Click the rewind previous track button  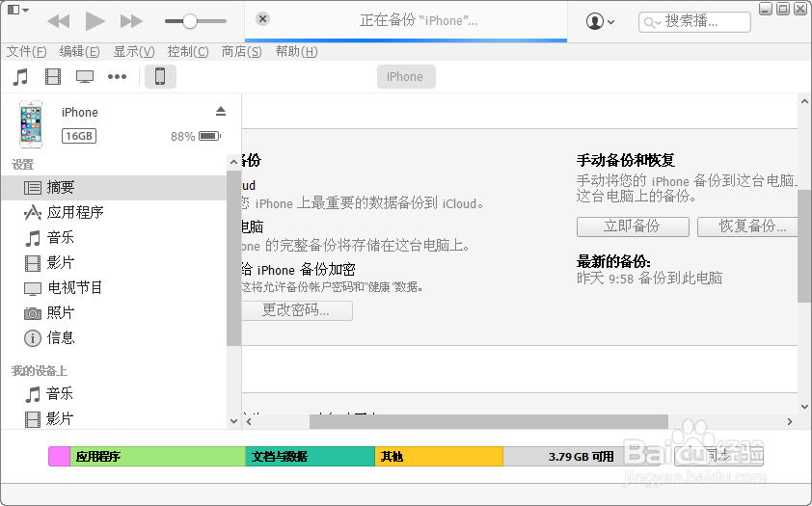coord(58,21)
